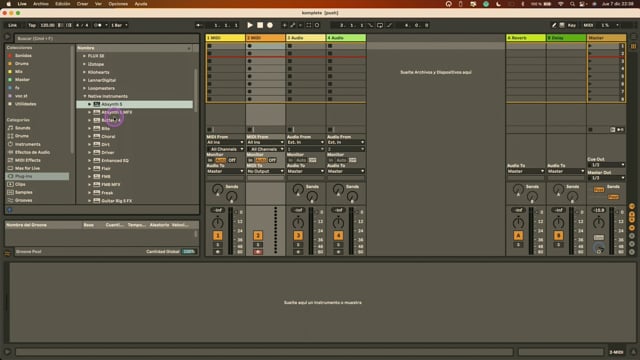
Task: Toggle track 1 activator button
Action: tap(218, 236)
